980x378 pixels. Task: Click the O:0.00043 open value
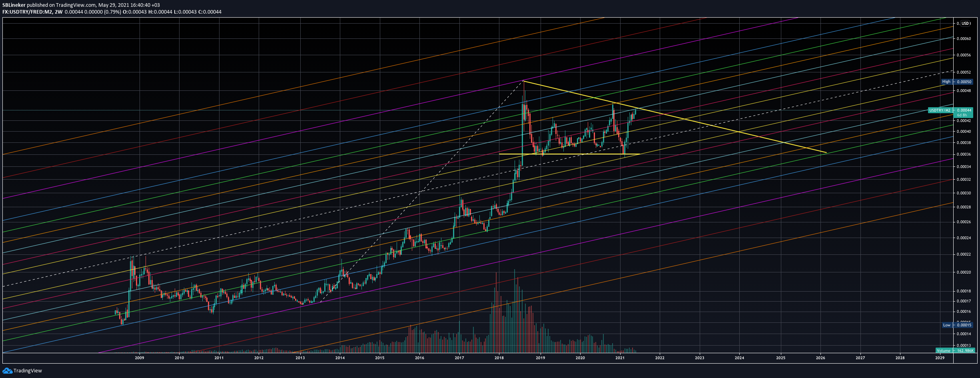point(134,12)
